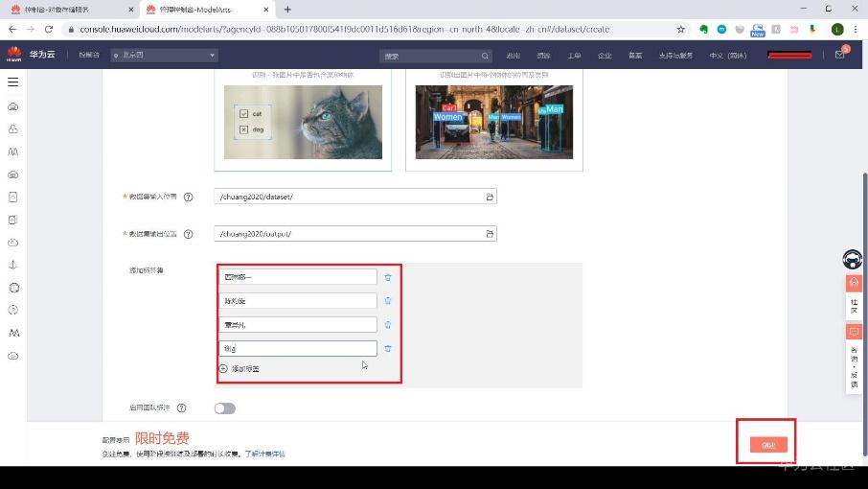Click help icon beside the team labeling option
This screenshot has width=868, height=489.
click(x=181, y=408)
